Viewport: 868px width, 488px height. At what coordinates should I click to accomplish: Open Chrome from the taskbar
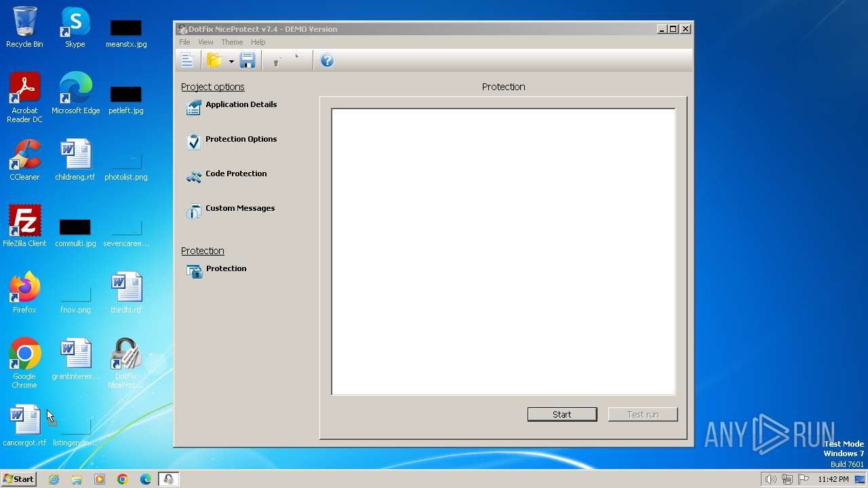pyautogui.click(x=123, y=479)
